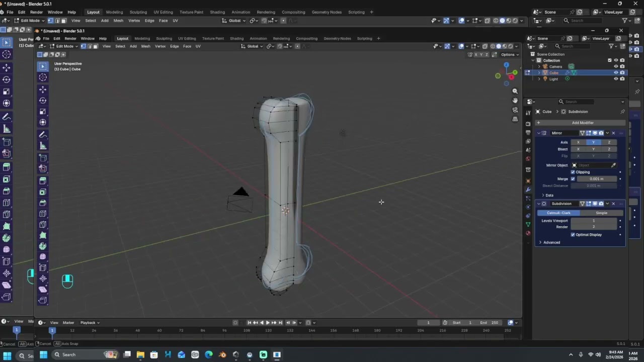Image resolution: width=644 pixels, height=362 pixels.
Task: Select the Rotate tool in outer window toolbar
Action: click(7, 79)
